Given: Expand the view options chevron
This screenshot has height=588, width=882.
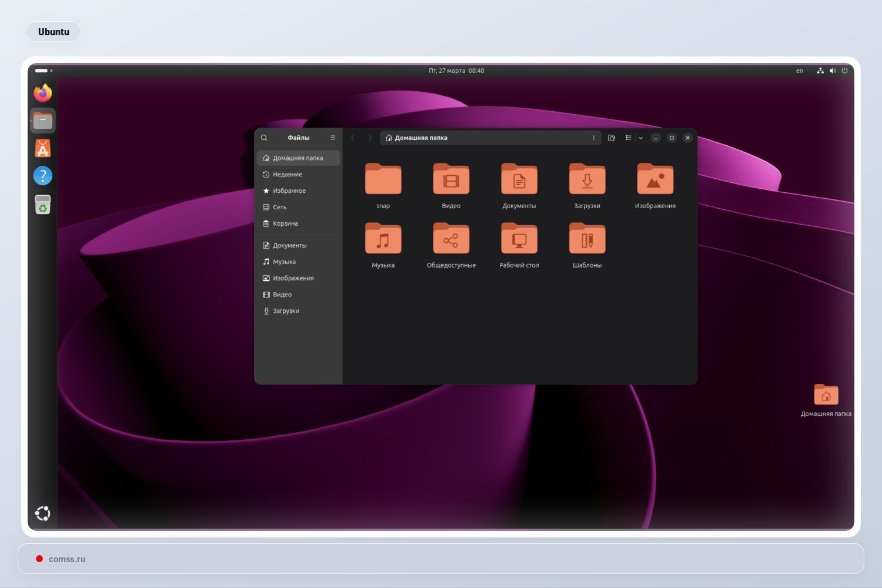Looking at the screenshot, I should [640, 138].
